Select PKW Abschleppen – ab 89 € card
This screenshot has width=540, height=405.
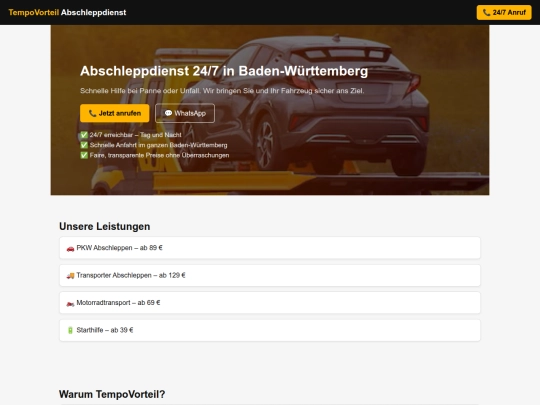(270, 248)
